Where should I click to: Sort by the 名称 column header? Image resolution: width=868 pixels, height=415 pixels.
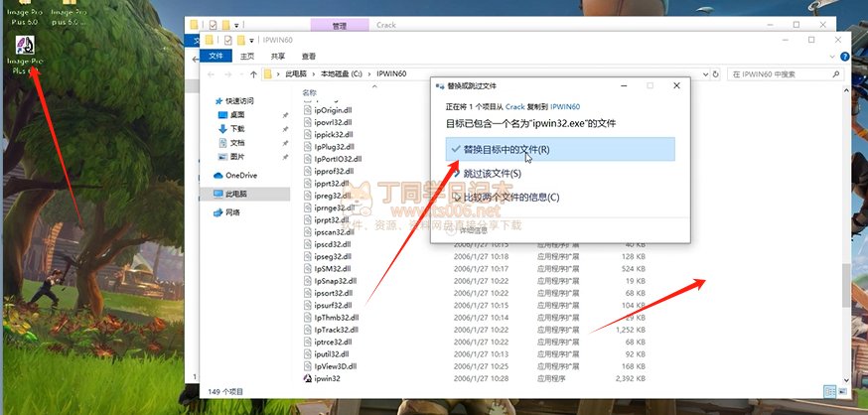310,92
